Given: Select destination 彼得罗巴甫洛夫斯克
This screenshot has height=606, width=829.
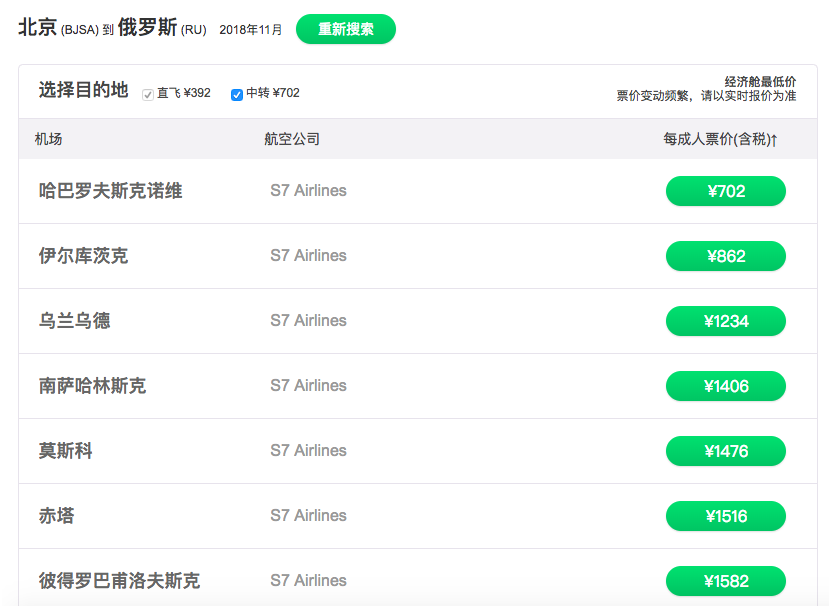Looking at the screenshot, I should pyautogui.click(x=119, y=581).
